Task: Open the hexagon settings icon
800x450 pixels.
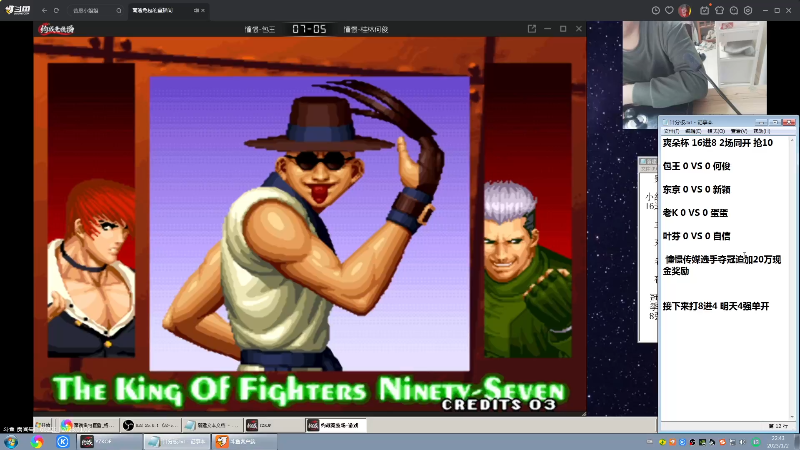Action: click(x=748, y=10)
